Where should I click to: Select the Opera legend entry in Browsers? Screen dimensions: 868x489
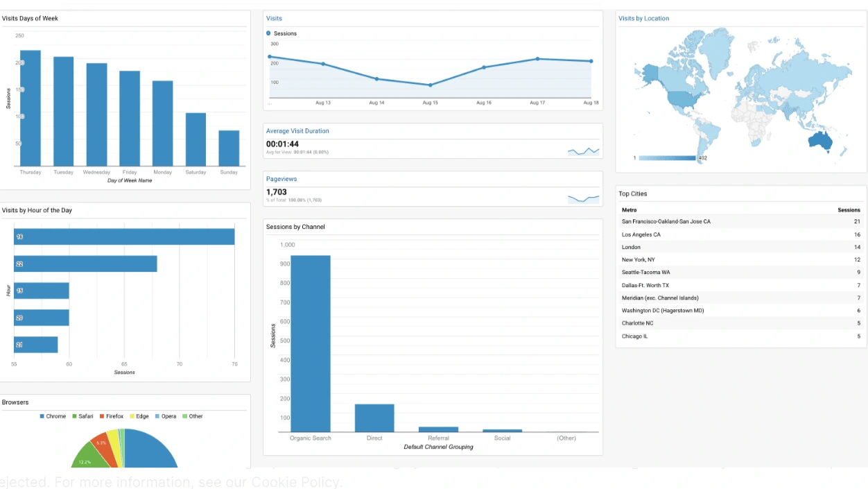pos(165,416)
